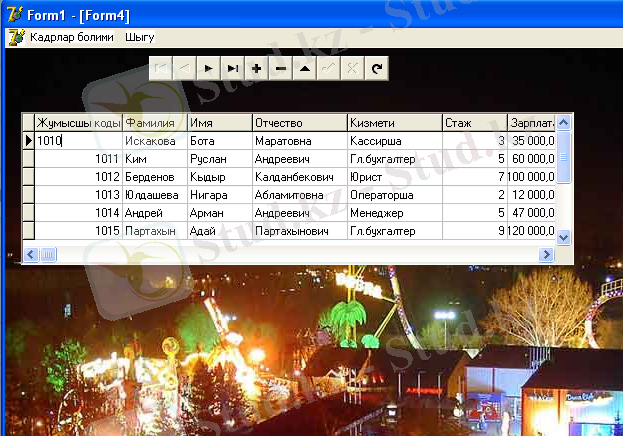Select the position cell Кассирша

pyautogui.click(x=395, y=141)
